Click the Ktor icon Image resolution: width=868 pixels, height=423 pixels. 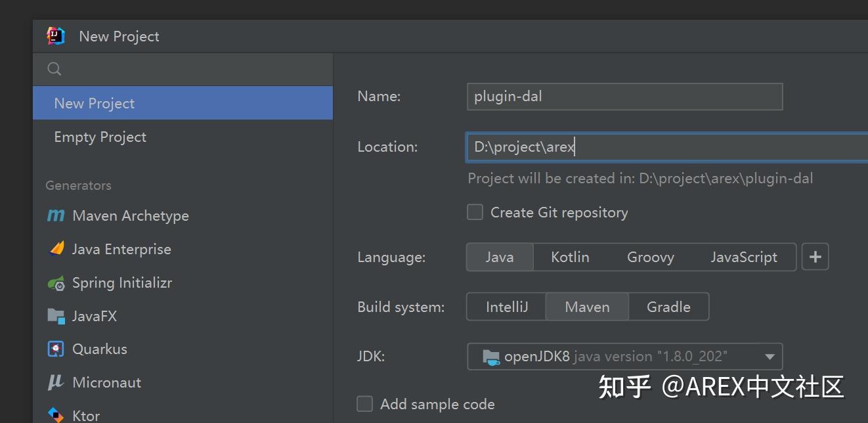(56, 414)
